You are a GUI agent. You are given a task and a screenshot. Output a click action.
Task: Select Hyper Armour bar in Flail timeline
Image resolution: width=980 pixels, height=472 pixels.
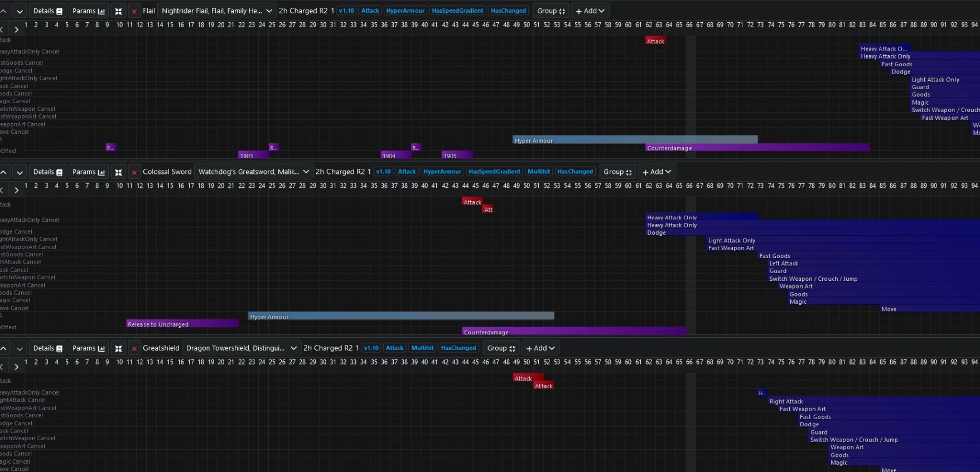point(635,140)
